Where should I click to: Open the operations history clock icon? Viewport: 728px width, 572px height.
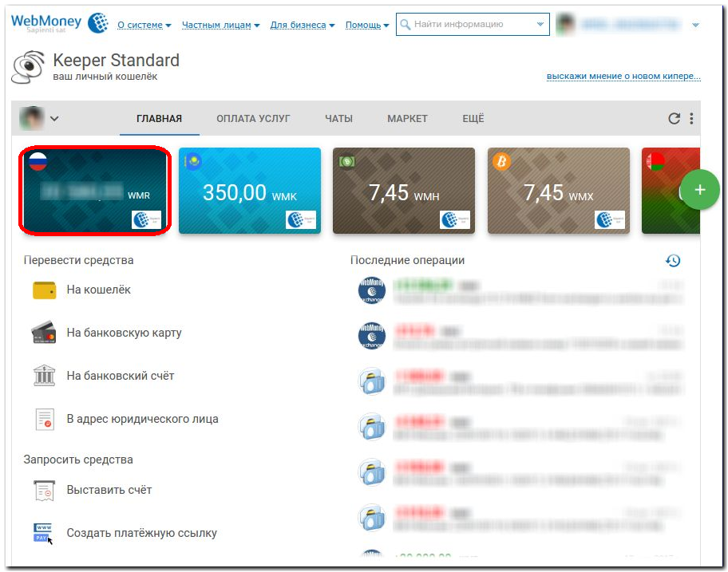pos(673,261)
